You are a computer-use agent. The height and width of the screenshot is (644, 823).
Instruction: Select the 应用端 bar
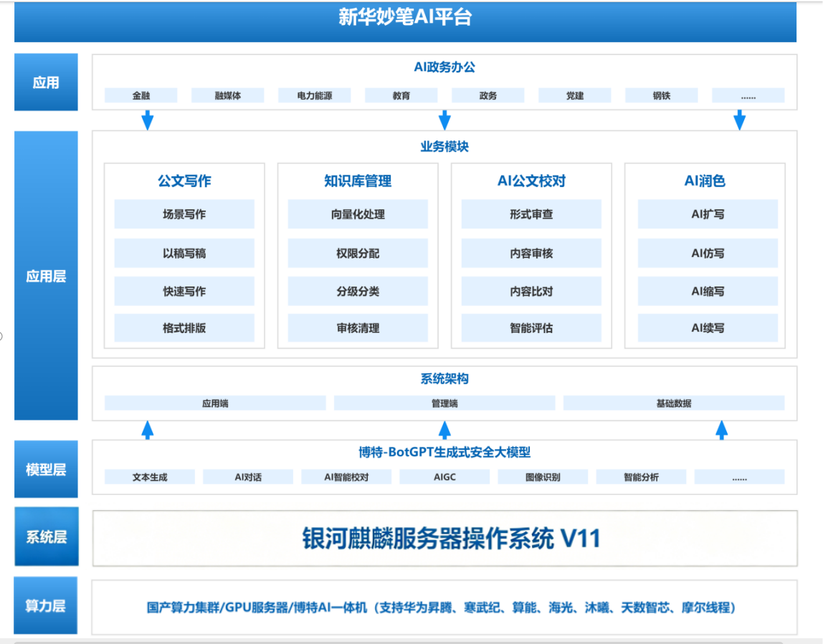point(215,403)
